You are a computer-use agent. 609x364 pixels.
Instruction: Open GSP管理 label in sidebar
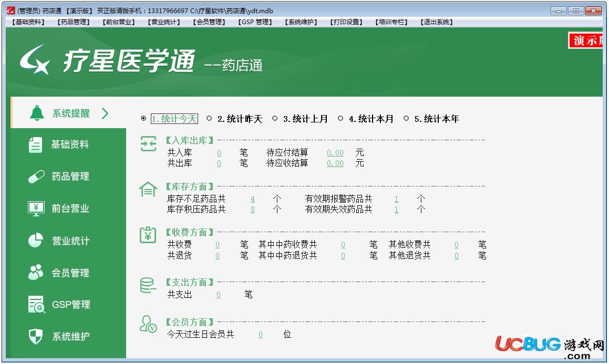tap(71, 305)
